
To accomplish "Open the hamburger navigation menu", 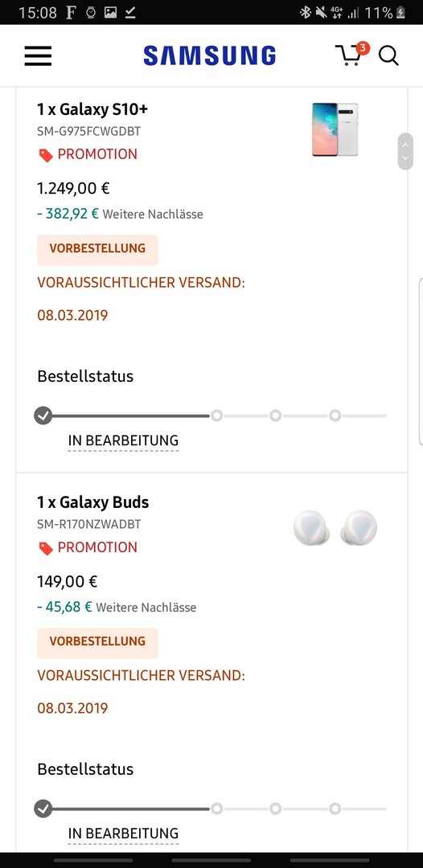I will coord(38,56).
